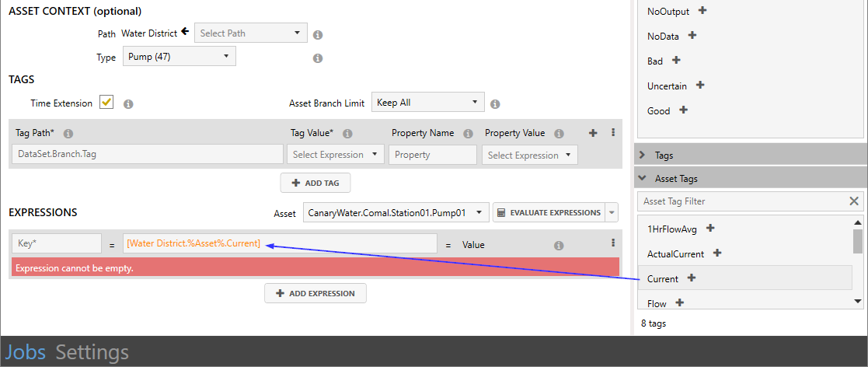Clear the Asset Tag Filter with X

[x=854, y=201]
